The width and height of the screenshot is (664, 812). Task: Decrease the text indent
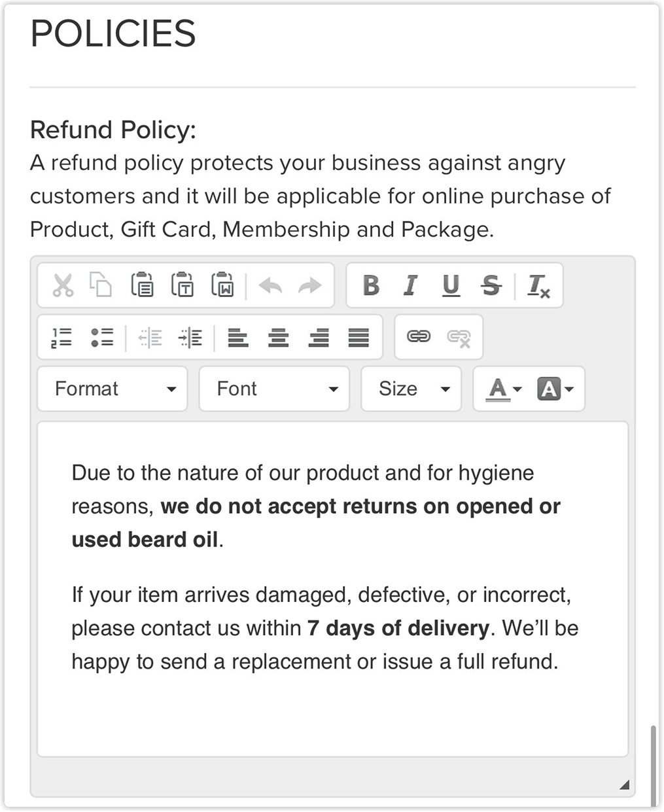click(x=150, y=338)
